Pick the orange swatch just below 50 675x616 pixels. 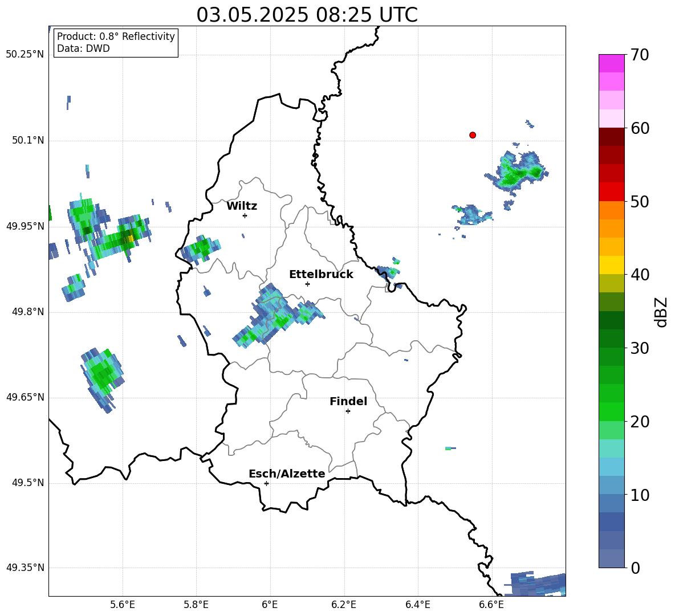[611, 210]
